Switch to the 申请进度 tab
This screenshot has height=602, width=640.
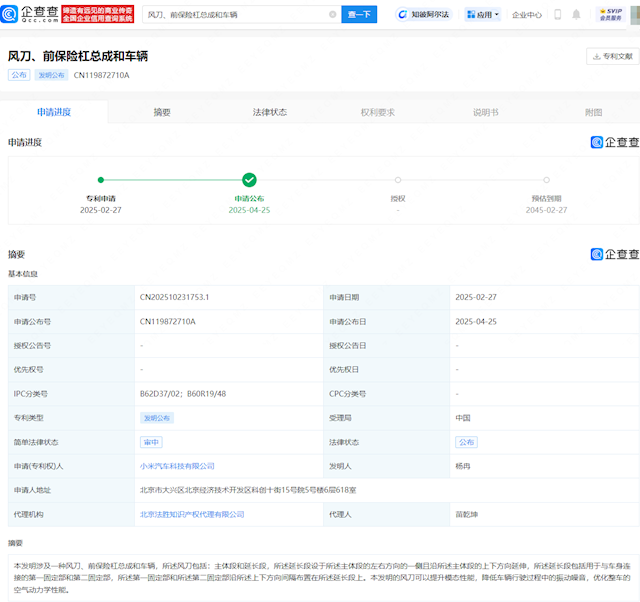pos(54,112)
